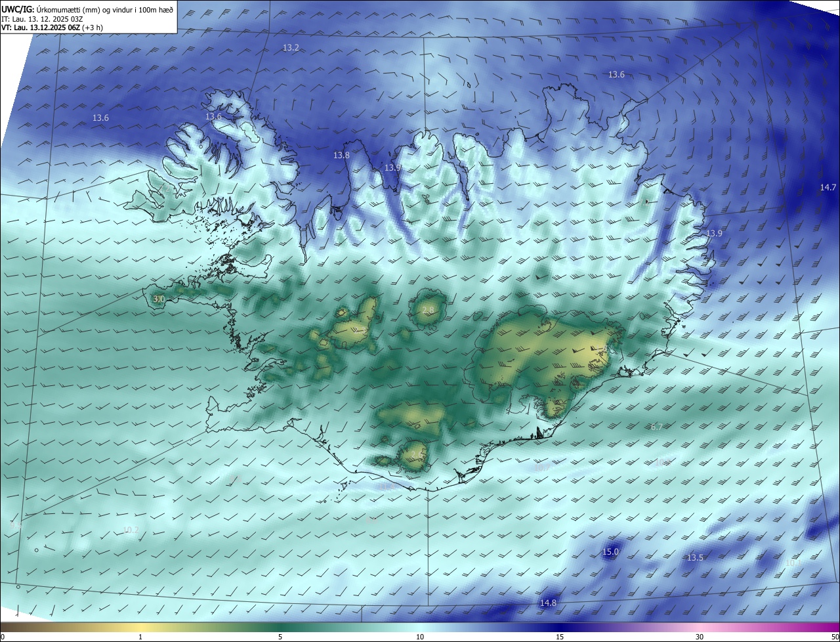
Task: Click the 14.7 value label
Action: (x=828, y=188)
